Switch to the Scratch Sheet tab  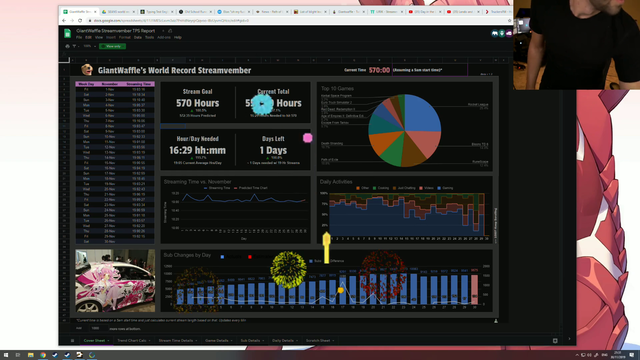[x=318, y=340]
